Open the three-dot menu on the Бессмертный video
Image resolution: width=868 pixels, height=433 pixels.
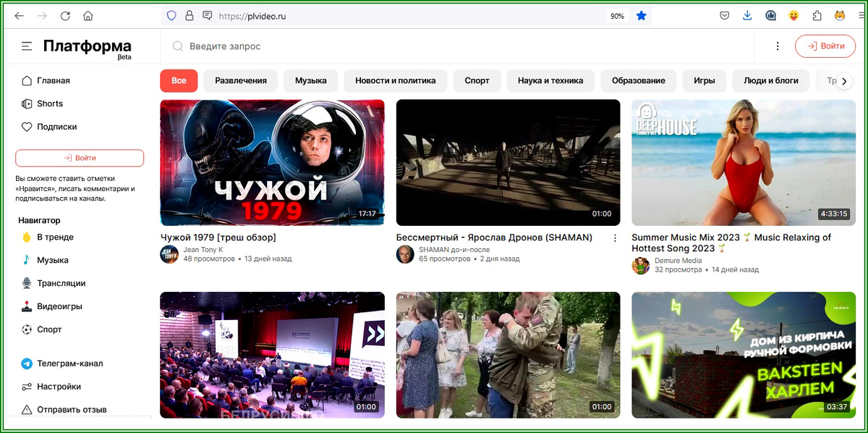click(615, 237)
